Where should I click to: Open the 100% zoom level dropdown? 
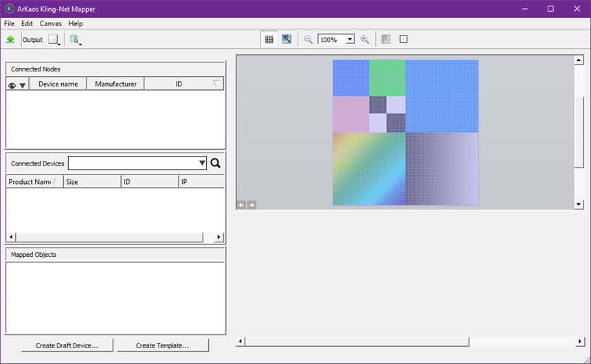[350, 39]
